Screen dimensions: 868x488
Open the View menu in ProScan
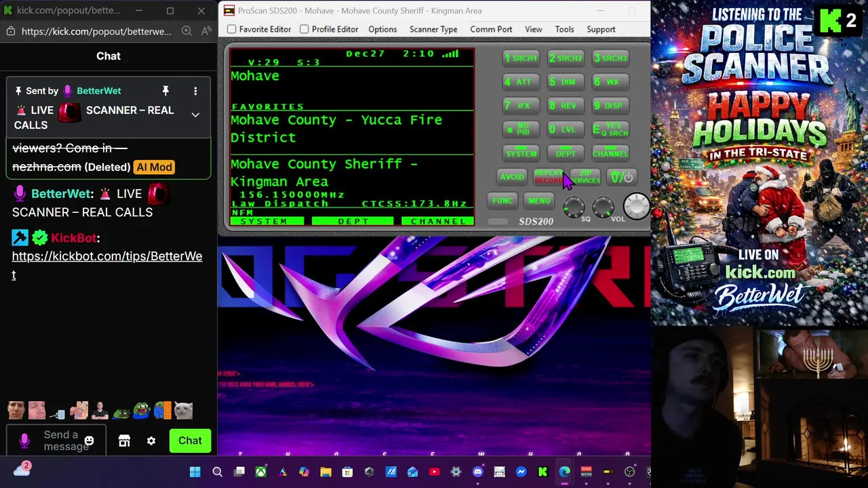534,29
